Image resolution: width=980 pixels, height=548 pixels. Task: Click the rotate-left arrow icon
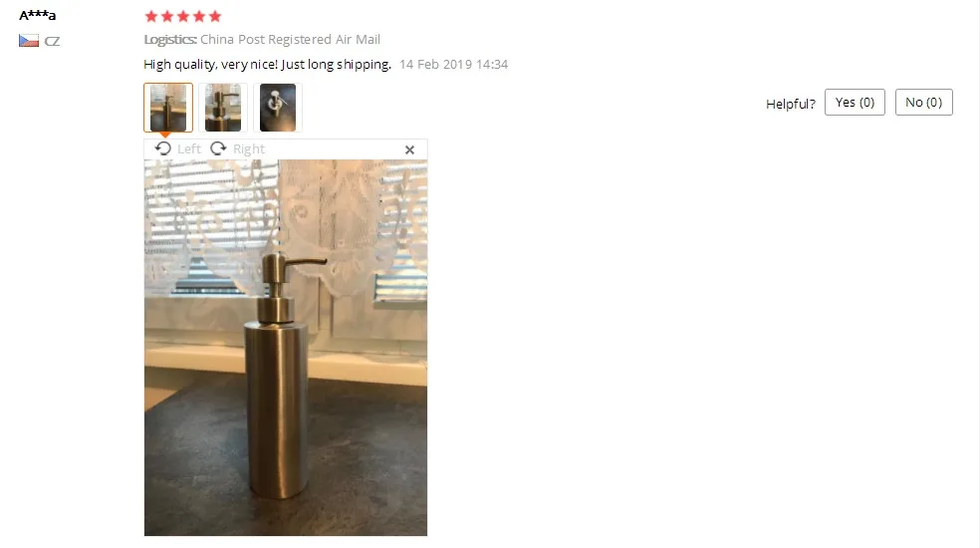pos(163,148)
